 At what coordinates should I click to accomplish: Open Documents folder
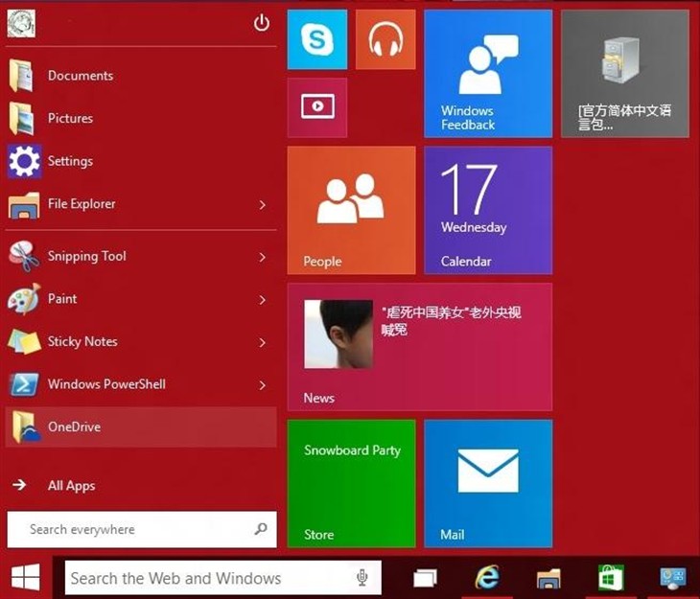141,76
